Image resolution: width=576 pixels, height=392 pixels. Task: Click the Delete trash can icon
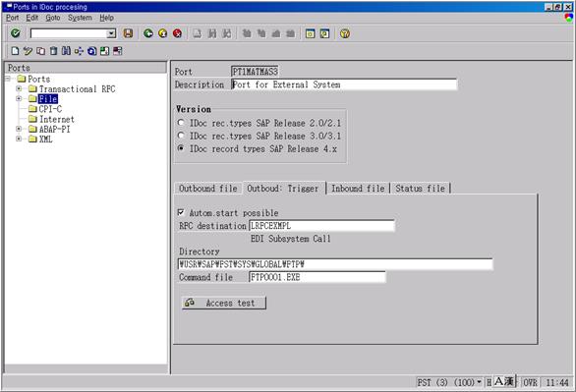tap(54, 51)
